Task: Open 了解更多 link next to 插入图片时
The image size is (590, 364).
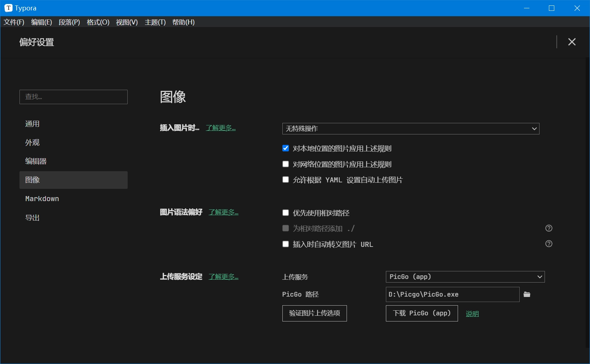Action: [221, 128]
